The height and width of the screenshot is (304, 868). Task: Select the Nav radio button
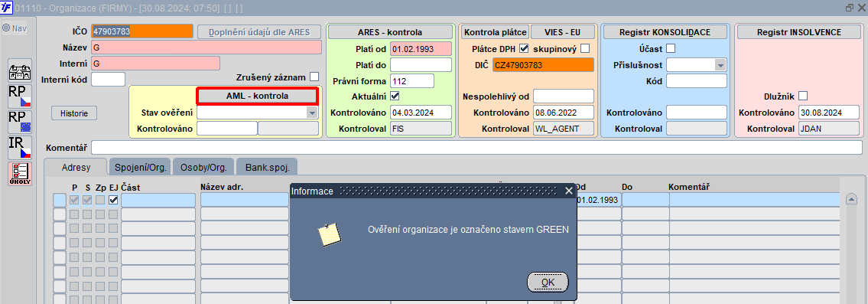coord(6,28)
